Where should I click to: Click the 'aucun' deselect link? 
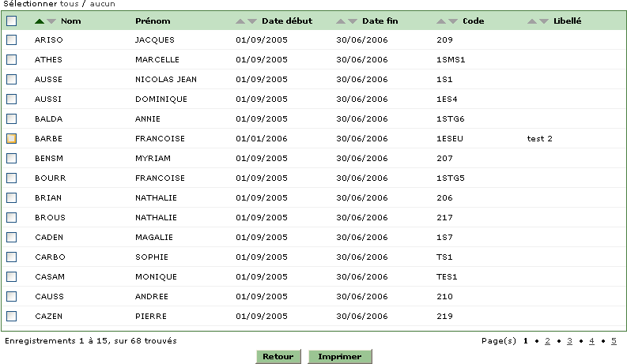point(102,4)
